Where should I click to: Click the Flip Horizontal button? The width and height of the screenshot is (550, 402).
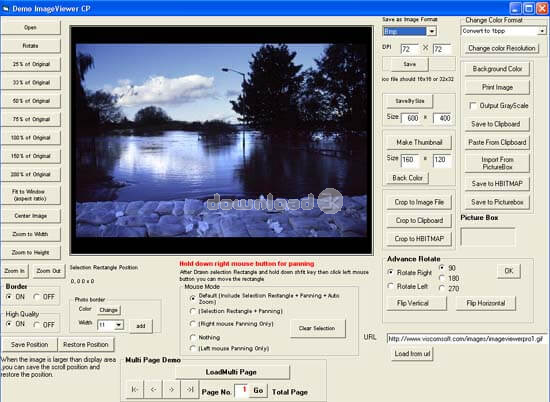click(486, 303)
